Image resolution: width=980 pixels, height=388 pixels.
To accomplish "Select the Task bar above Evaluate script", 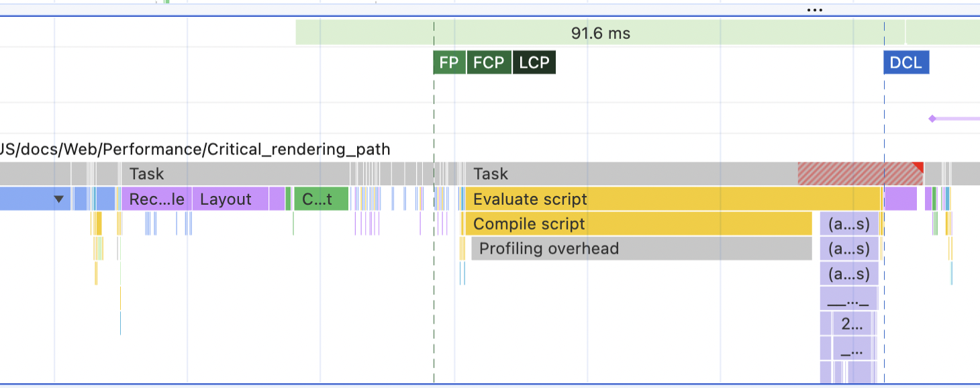I will point(631,174).
